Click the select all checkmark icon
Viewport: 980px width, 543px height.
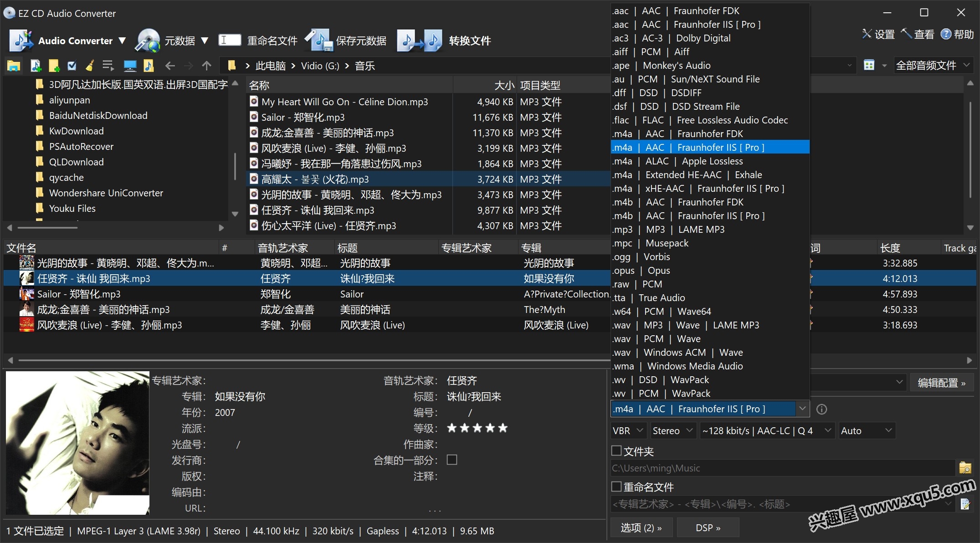(x=72, y=66)
